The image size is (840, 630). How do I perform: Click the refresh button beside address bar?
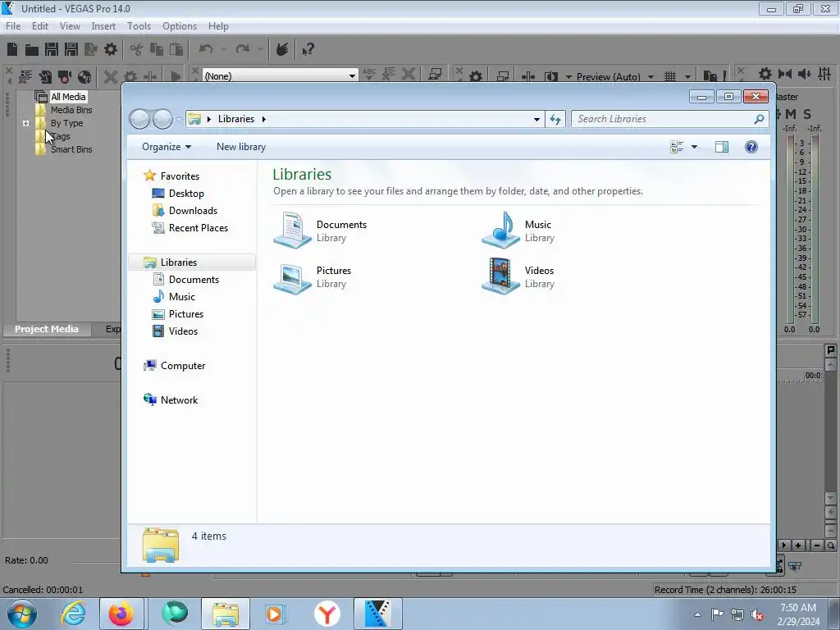tap(555, 119)
